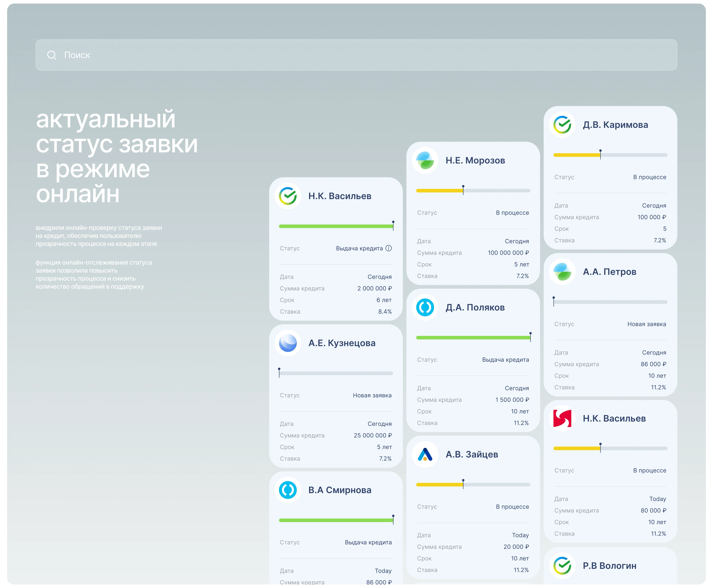Click the Sber logo on Р.В Вологин card
The image size is (713, 588).
pos(562,566)
